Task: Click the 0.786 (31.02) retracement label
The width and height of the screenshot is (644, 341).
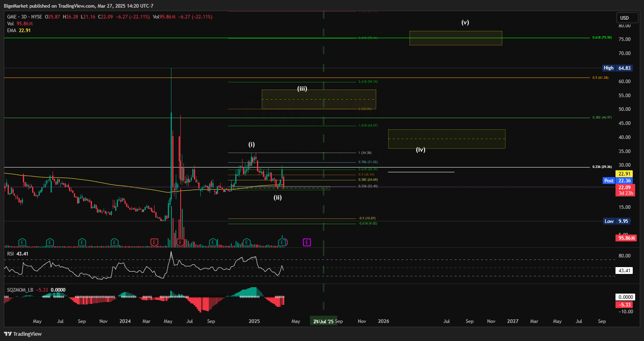Action: (368, 162)
